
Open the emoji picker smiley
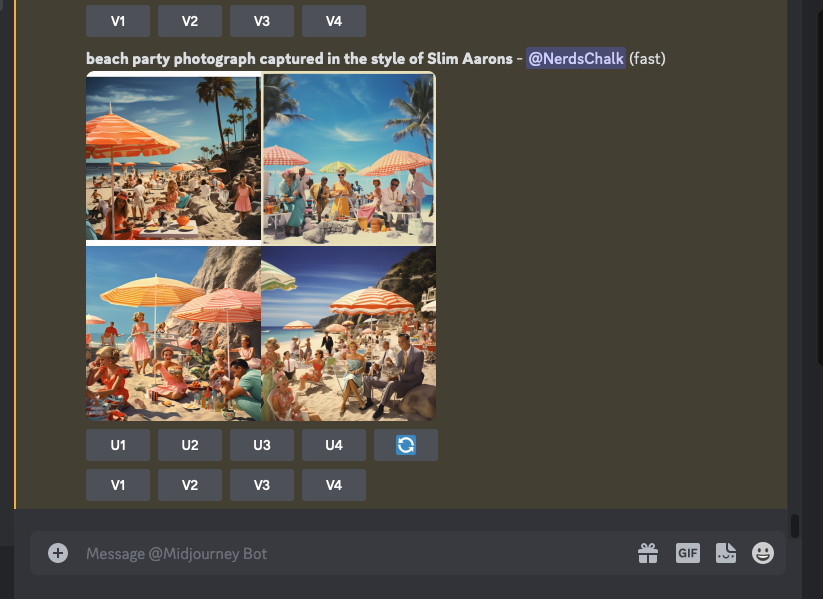[x=763, y=553]
